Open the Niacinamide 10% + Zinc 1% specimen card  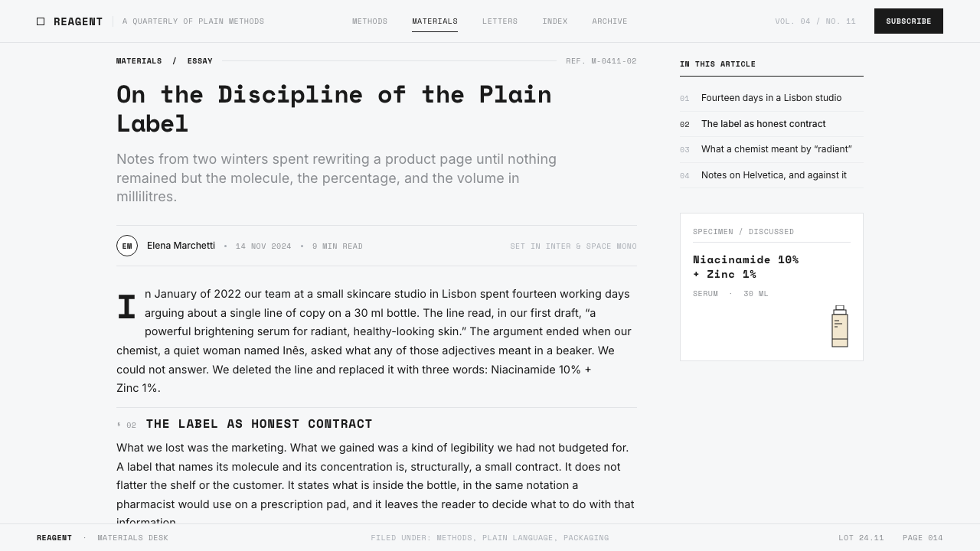tap(772, 287)
